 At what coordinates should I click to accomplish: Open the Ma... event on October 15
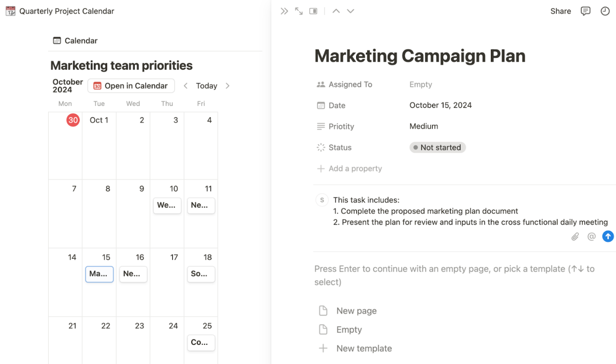click(x=99, y=274)
